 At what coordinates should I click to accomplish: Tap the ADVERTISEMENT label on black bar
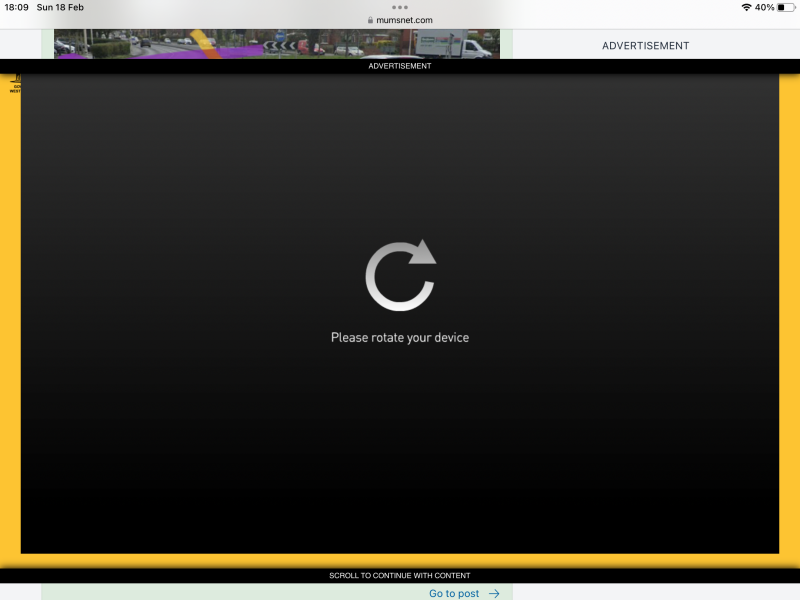pyautogui.click(x=400, y=66)
